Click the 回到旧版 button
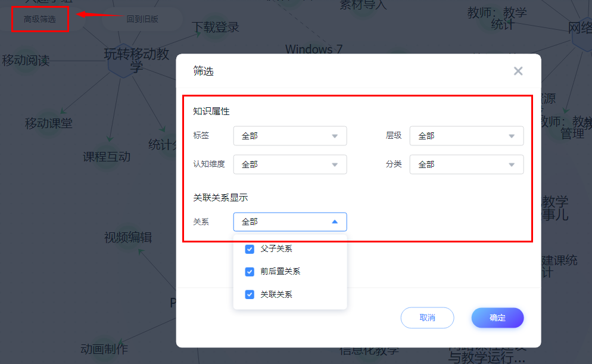The image size is (592, 364). [x=142, y=19]
